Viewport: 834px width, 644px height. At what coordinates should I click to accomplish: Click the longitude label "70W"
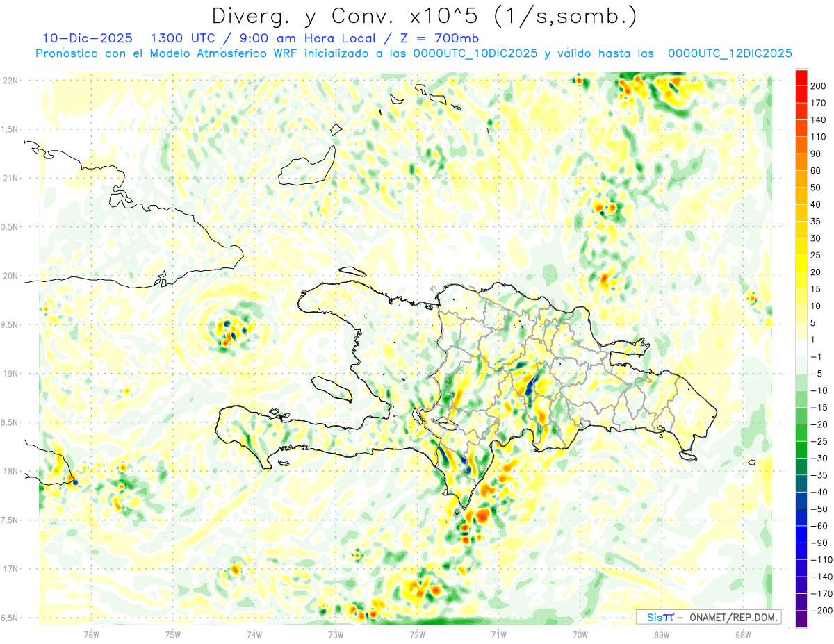pos(580,634)
